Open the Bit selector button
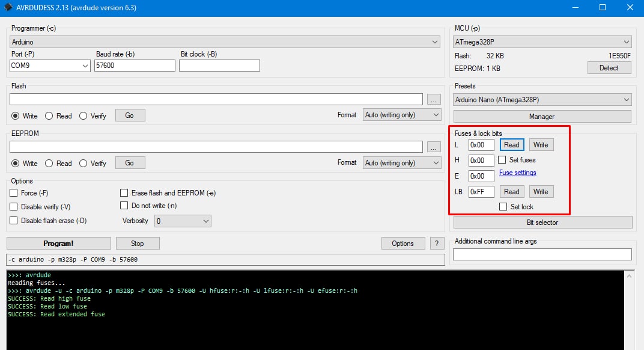The image size is (644, 350). (x=543, y=223)
